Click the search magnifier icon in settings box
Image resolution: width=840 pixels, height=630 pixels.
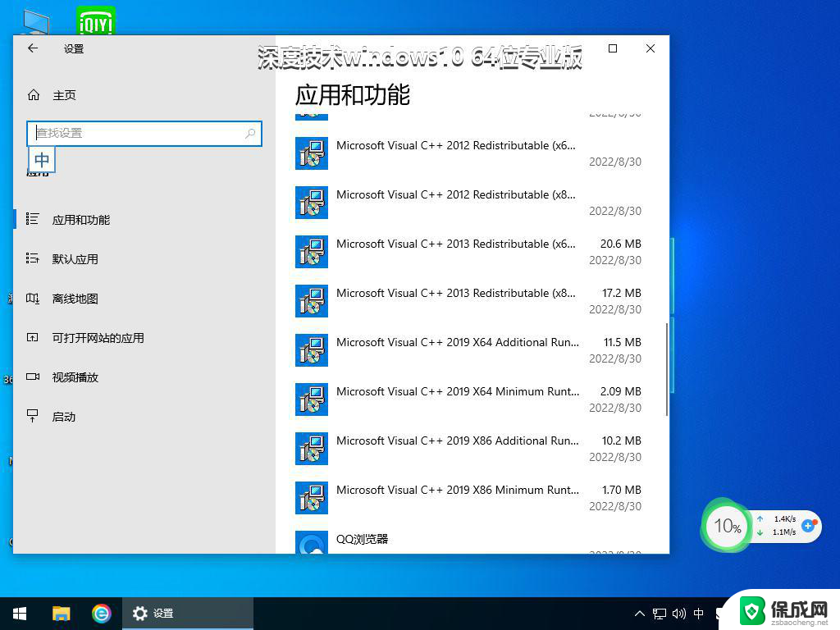(250, 134)
